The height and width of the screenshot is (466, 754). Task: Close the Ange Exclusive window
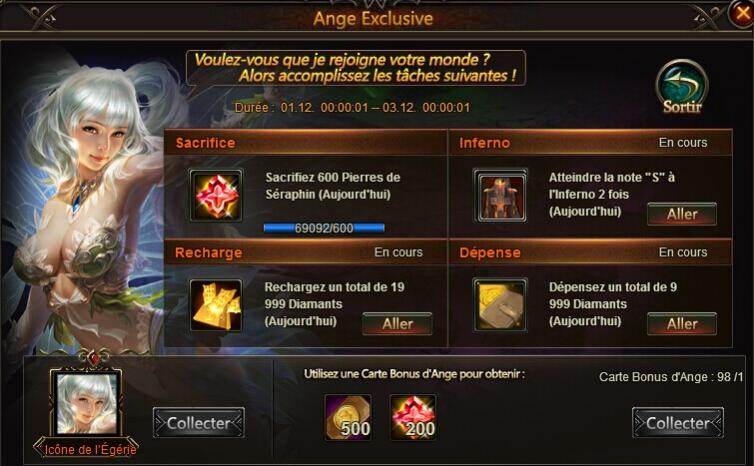741,13
